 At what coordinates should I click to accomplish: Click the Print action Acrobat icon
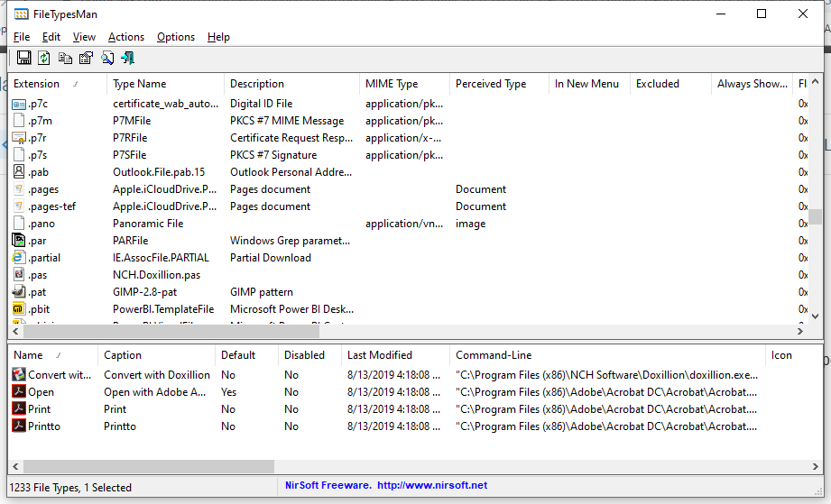19,409
